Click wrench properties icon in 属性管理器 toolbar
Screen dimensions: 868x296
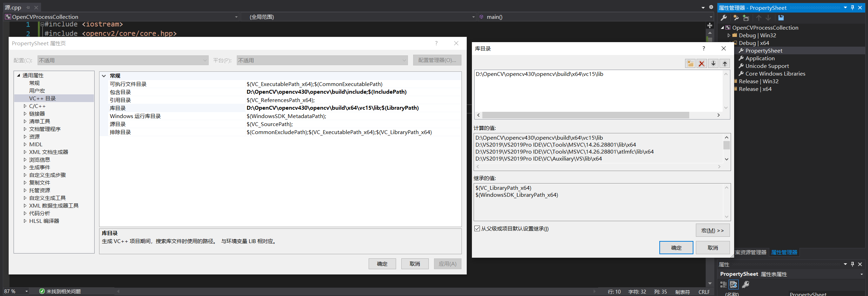click(x=724, y=18)
